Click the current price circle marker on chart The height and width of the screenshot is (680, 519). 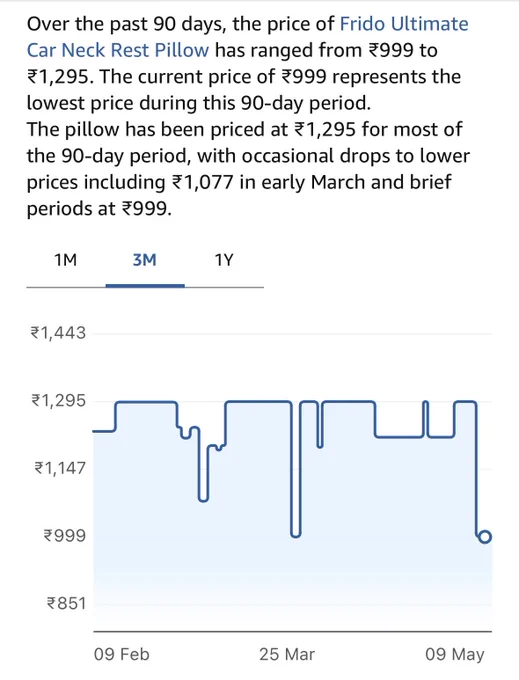tap(485, 537)
